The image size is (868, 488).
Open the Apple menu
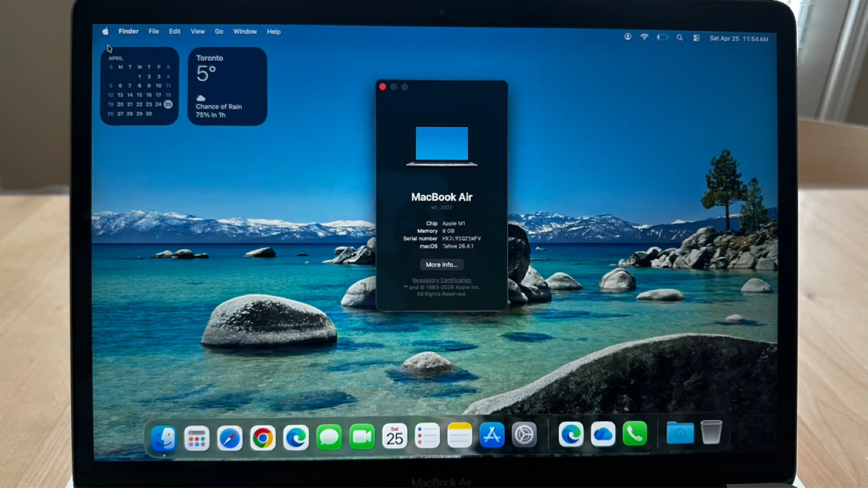105,31
